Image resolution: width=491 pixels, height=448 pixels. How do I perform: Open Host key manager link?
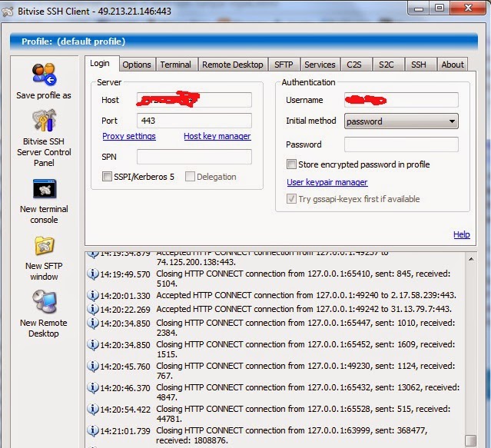[217, 136]
